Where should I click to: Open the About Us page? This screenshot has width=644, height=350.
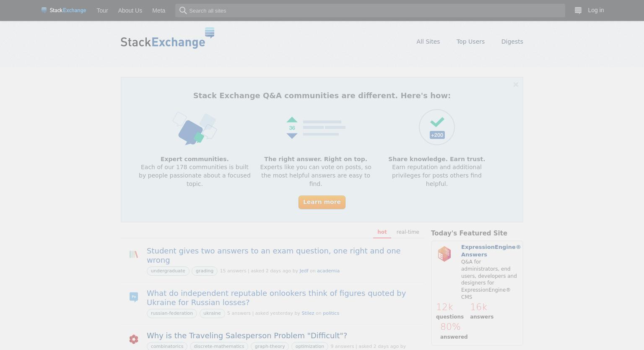(130, 10)
